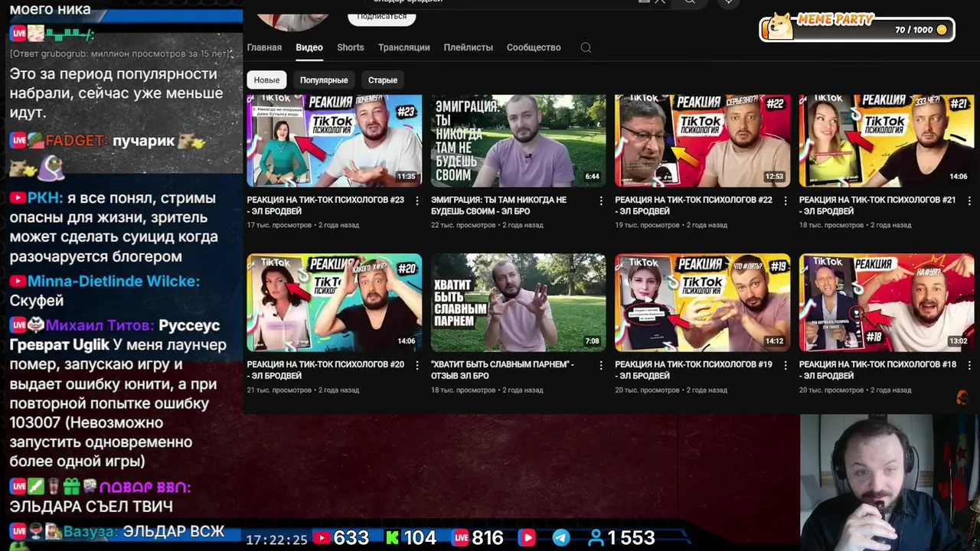Open options menu for video #23
This screenshot has height=551, width=980.
pyautogui.click(x=417, y=201)
